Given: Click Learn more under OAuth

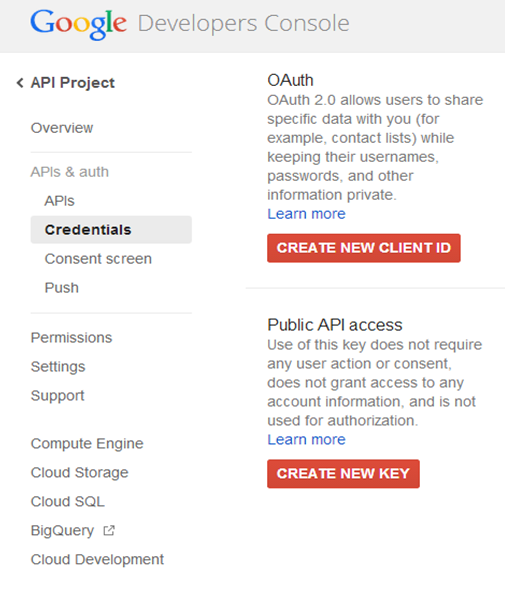Looking at the screenshot, I should (x=306, y=214).
